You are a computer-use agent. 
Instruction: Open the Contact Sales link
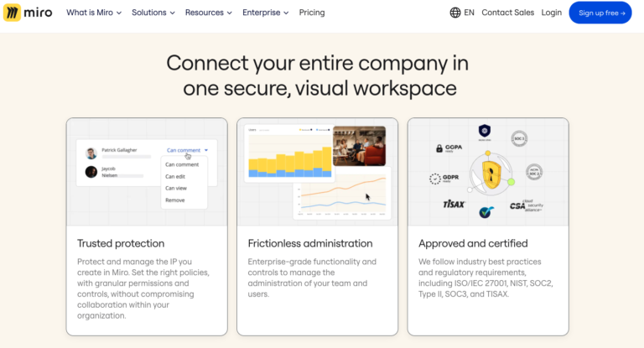(507, 13)
